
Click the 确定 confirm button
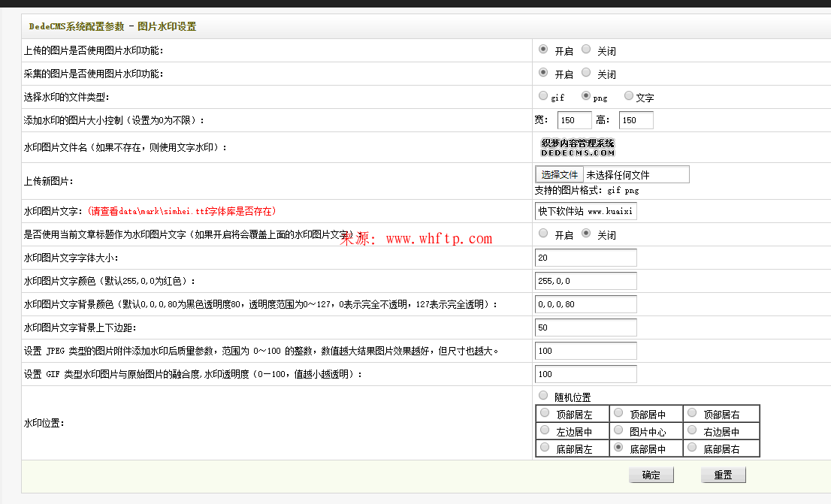pos(650,474)
